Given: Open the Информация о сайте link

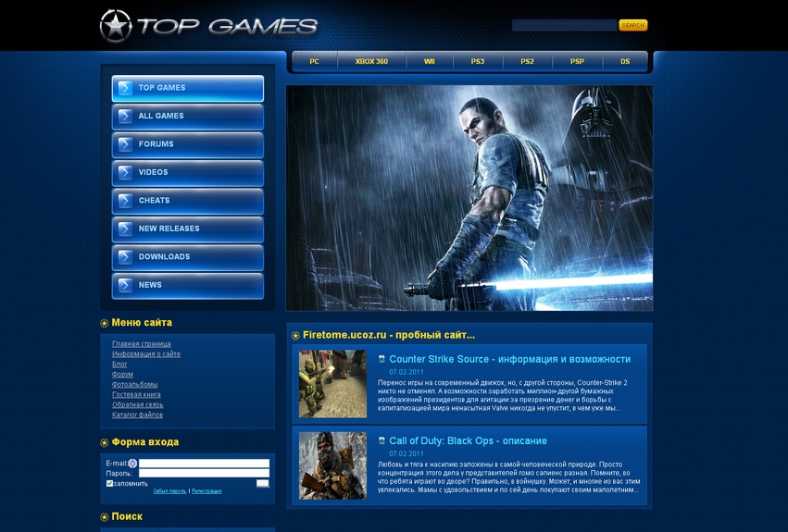Looking at the screenshot, I should (146, 354).
